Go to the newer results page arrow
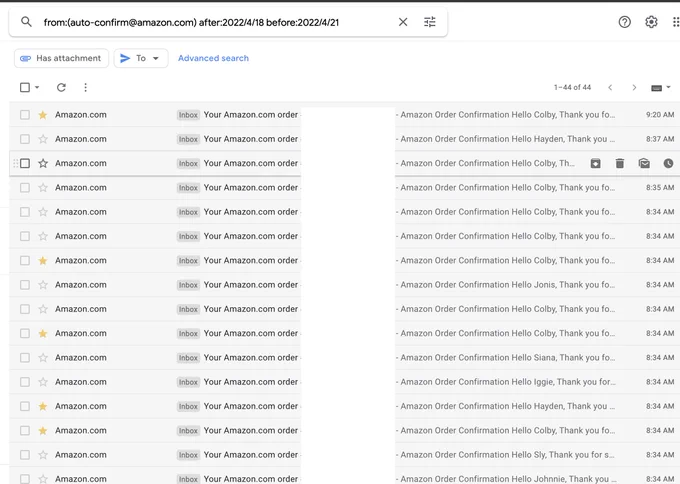The width and height of the screenshot is (680, 484). pos(610,88)
